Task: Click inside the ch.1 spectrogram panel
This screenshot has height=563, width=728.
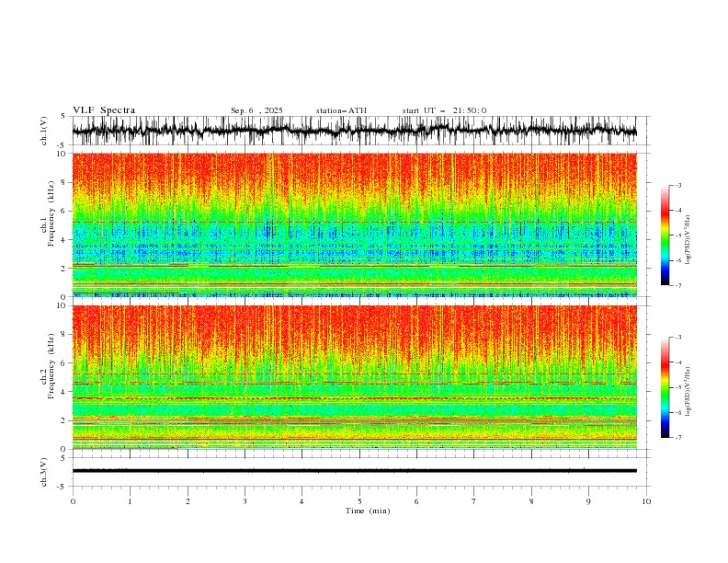Action: (354, 224)
